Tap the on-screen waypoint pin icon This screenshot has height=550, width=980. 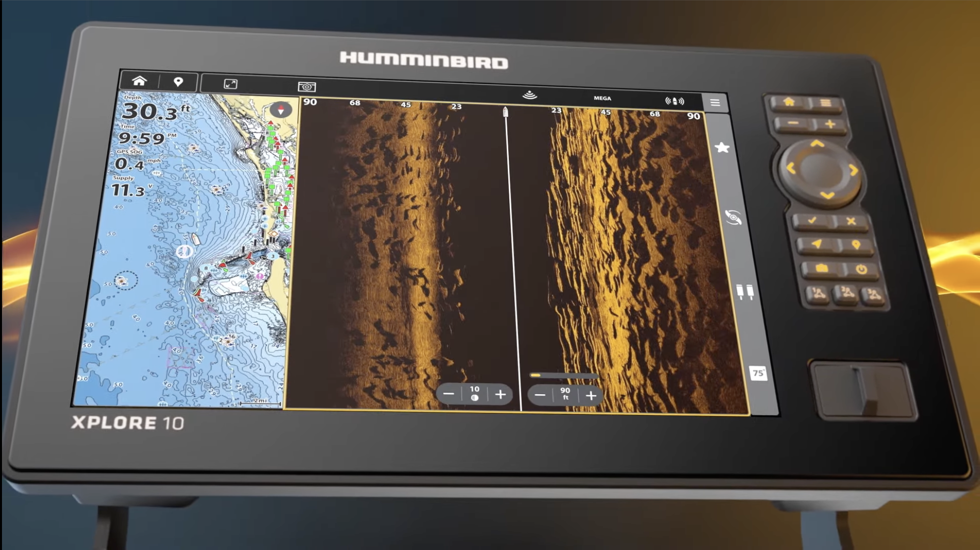(178, 82)
